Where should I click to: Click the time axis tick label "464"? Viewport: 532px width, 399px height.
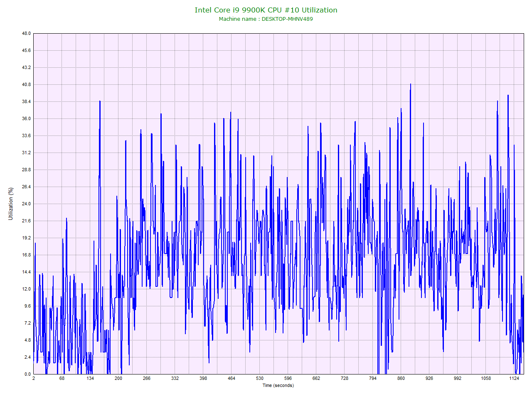click(x=232, y=378)
